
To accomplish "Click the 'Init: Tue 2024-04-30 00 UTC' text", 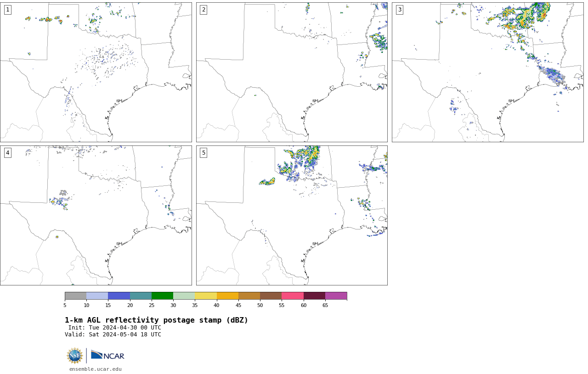I will [x=115, y=328].
